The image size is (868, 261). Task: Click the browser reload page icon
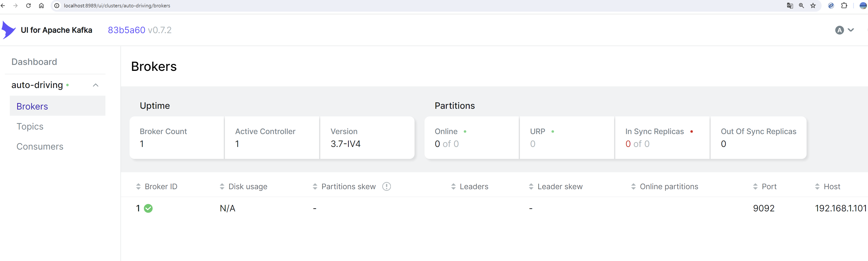(28, 6)
